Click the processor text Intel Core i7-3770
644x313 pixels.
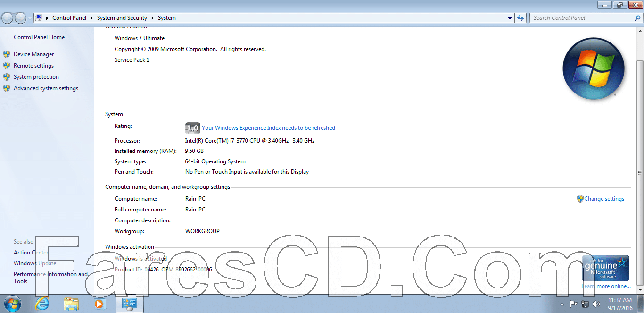point(250,141)
